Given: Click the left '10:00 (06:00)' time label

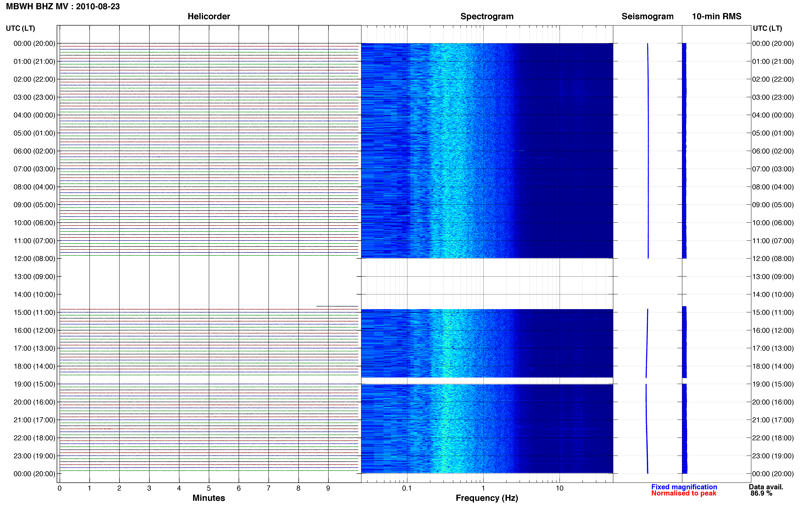Looking at the screenshot, I should [x=34, y=223].
